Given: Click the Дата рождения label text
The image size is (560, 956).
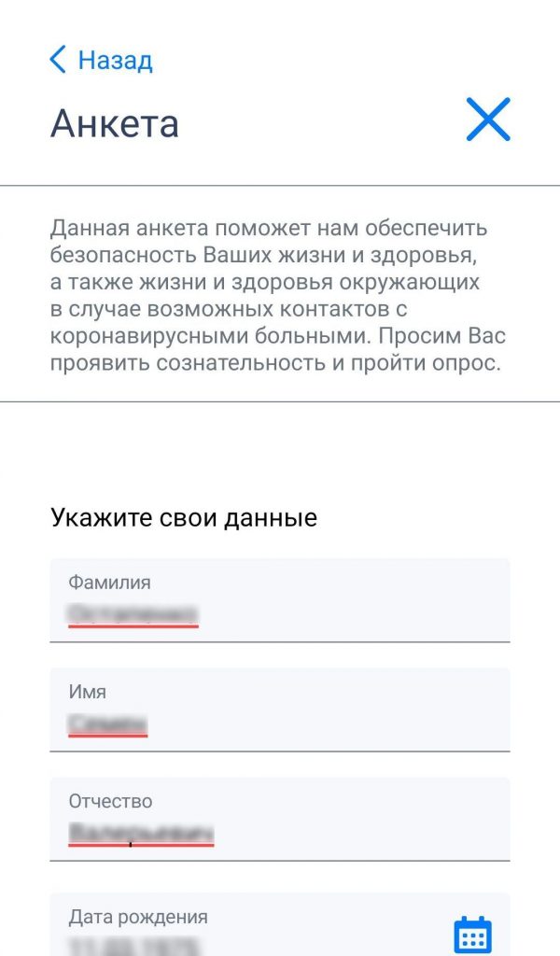Looking at the screenshot, I should (x=138, y=917).
